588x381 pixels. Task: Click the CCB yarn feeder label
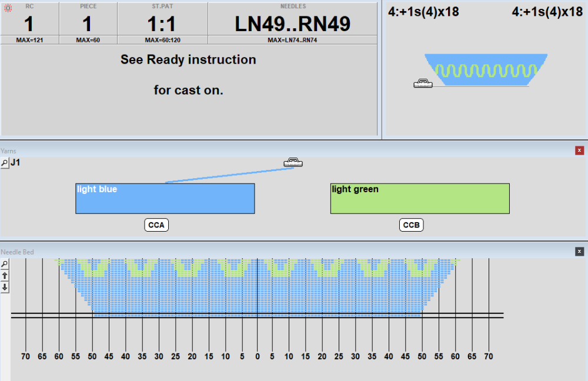pos(412,225)
